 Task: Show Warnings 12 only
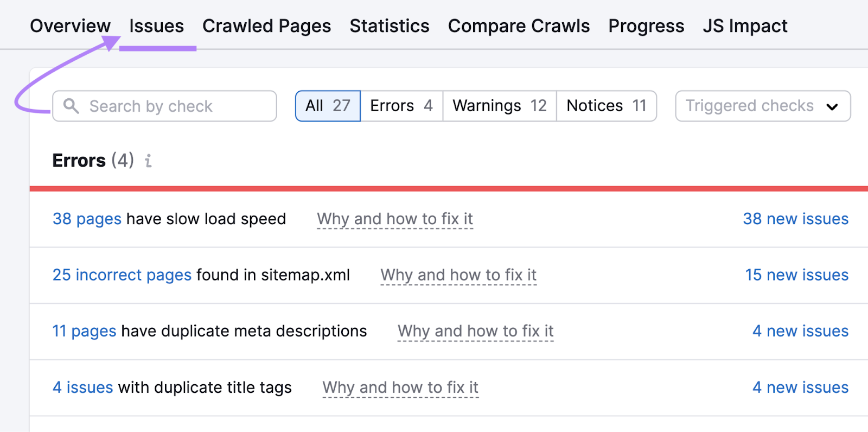point(499,106)
